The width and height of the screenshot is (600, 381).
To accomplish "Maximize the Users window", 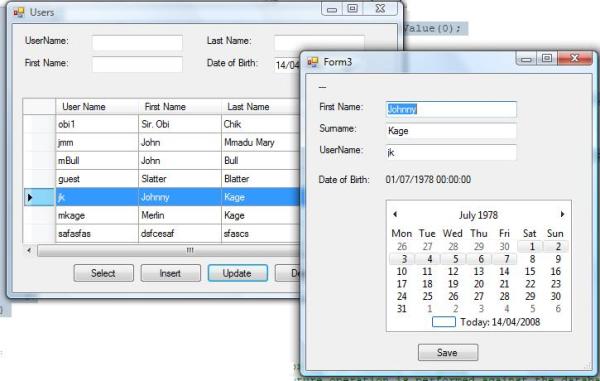I will coord(353,9).
